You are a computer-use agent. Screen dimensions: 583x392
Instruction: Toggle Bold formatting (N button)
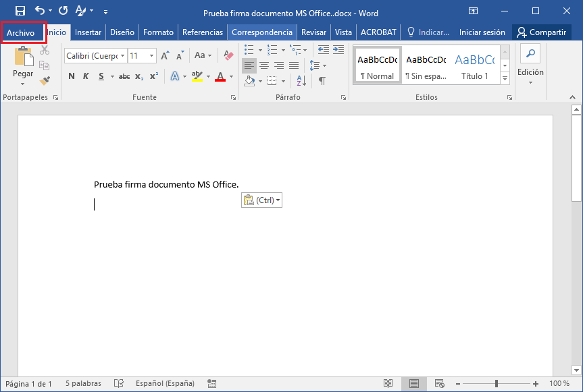pyautogui.click(x=72, y=77)
